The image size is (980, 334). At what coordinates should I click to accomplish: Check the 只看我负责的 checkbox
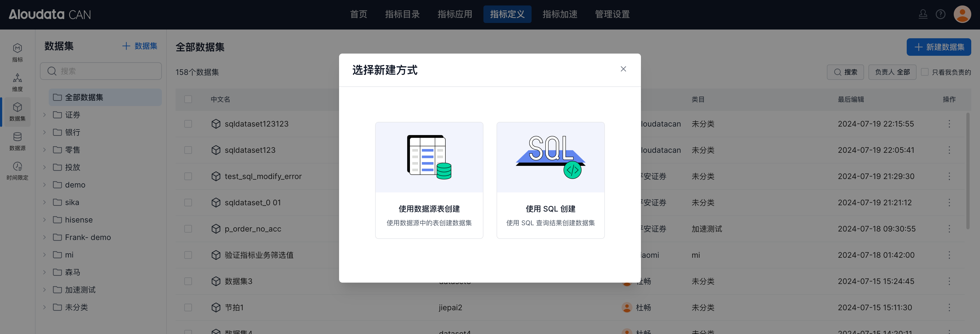[925, 72]
